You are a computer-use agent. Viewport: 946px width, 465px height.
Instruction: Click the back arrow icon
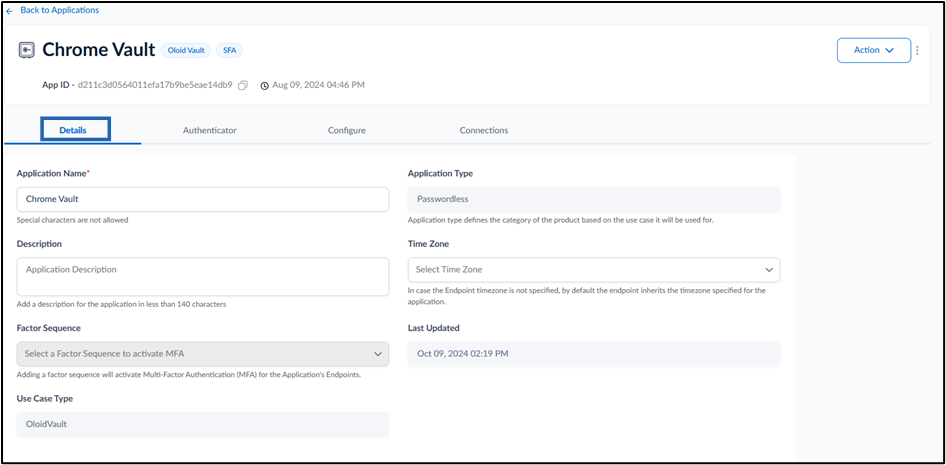(x=10, y=11)
